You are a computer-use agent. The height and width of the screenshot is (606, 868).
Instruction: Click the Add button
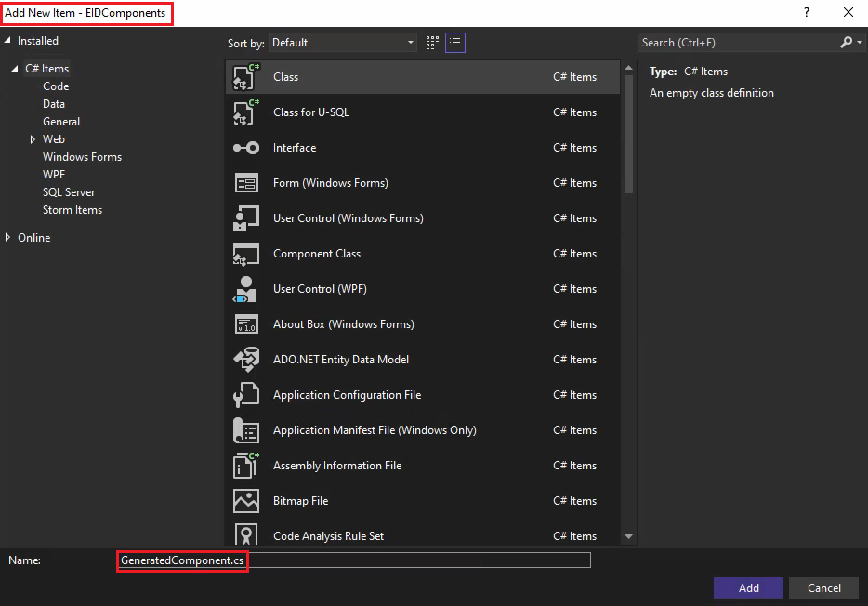pos(748,587)
